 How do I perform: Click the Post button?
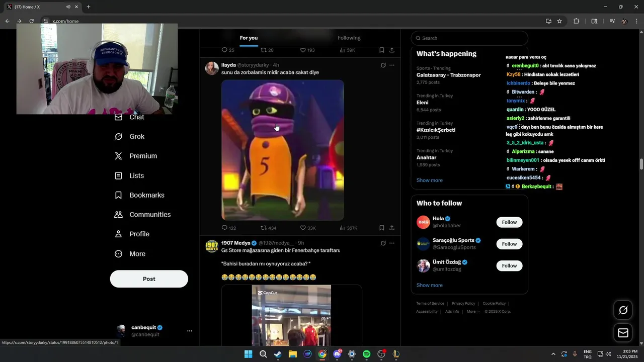pyautogui.click(x=149, y=279)
